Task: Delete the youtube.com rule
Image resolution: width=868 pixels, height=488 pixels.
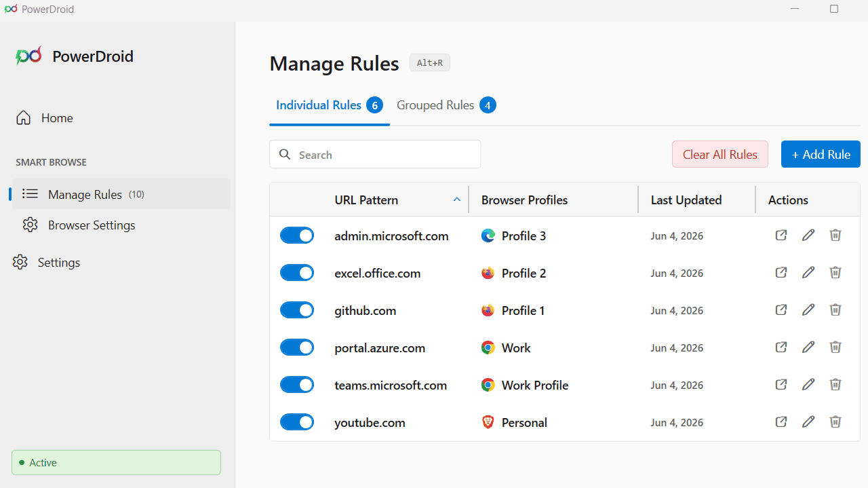Action: [835, 422]
